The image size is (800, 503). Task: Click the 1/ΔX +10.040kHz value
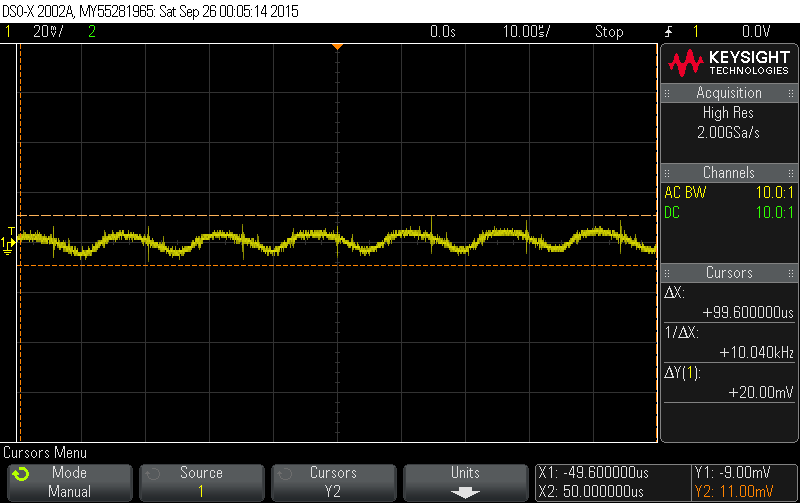(757, 353)
